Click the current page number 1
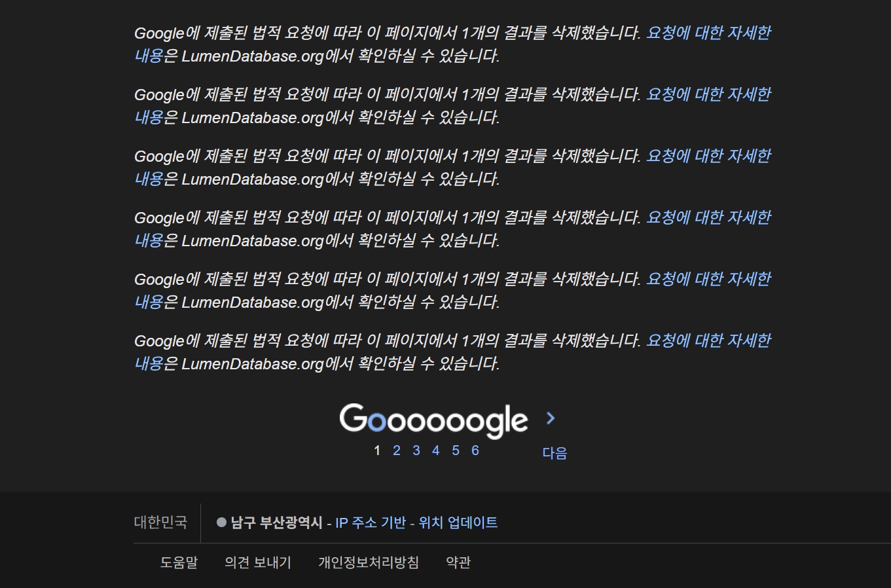 377,450
